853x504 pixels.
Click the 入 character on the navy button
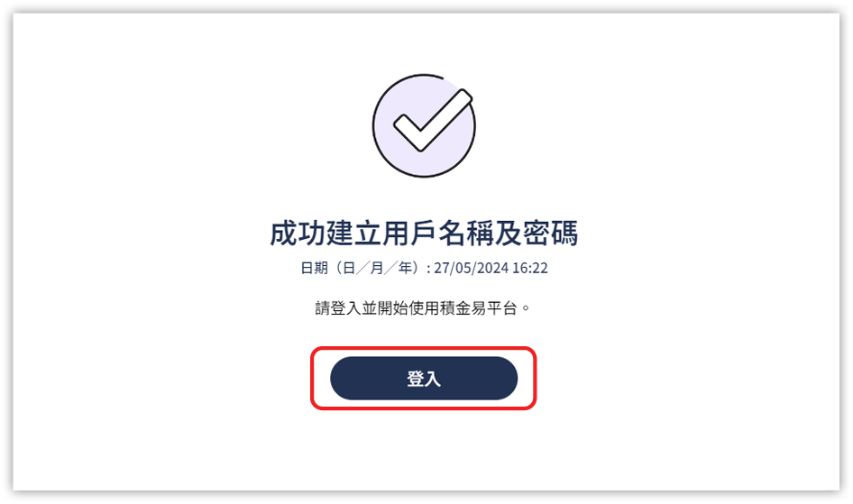point(433,379)
